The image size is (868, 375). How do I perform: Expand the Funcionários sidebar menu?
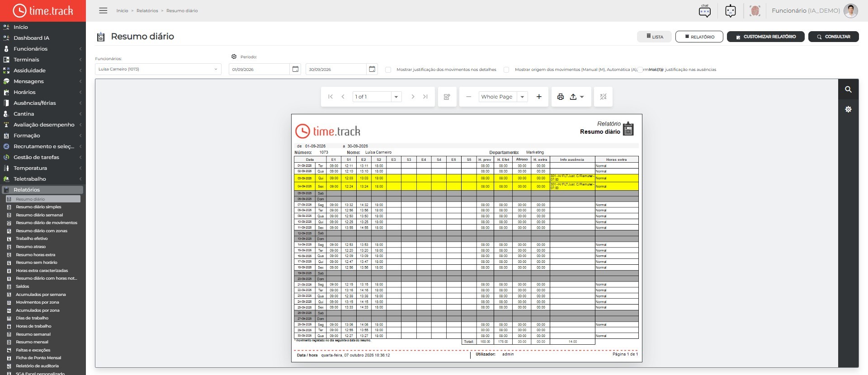[43, 49]
